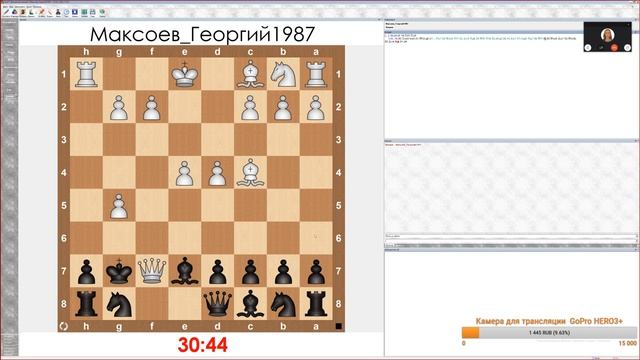Select the black bishop on e7

[184, 271]
